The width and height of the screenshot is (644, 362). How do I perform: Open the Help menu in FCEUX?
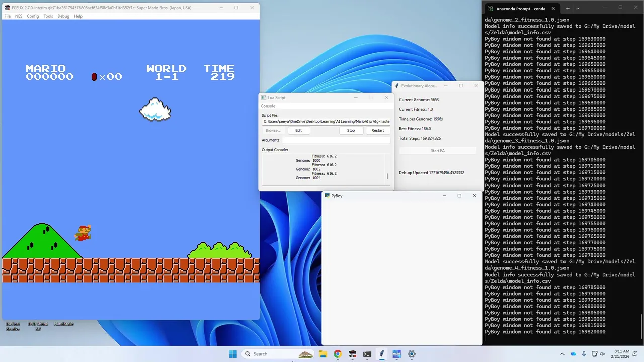point(78,16)
